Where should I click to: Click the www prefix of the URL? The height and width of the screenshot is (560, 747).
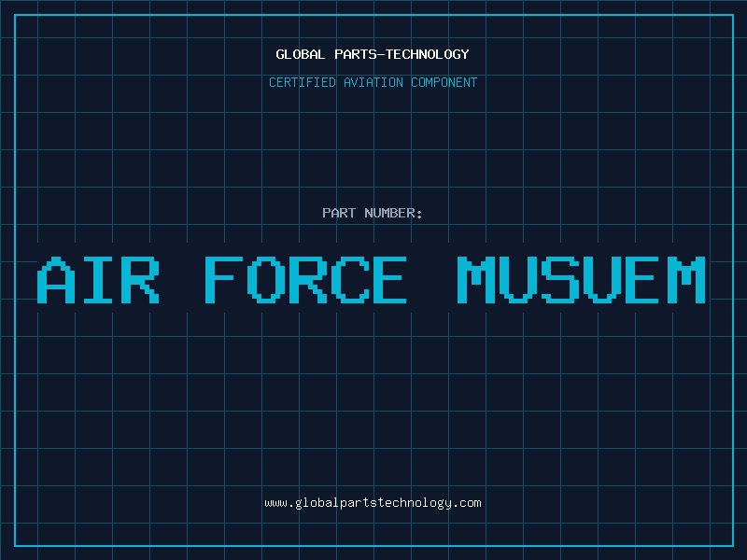(275, 503)
